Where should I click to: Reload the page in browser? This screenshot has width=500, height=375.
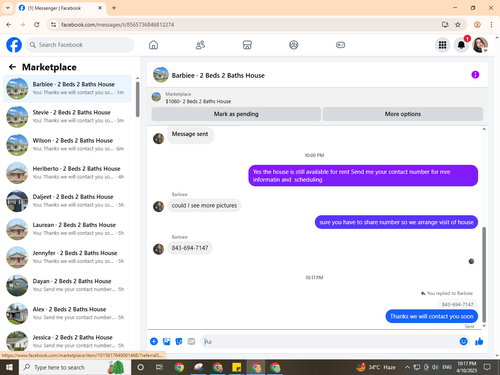click(x=37, y=24)
